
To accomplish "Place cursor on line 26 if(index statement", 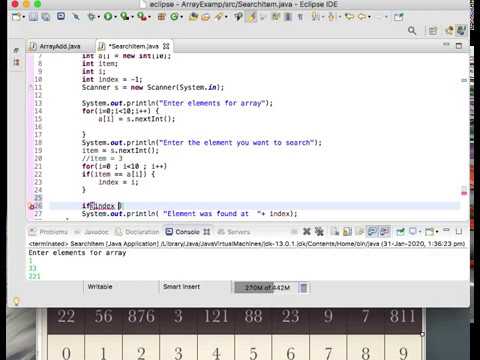I will click(102, 206).
